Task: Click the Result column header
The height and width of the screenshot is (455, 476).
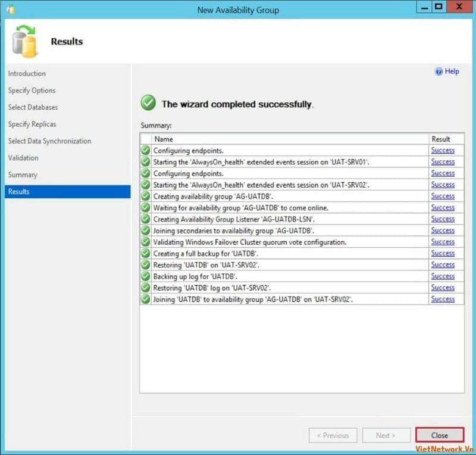Action: click(x=441, y=139)
